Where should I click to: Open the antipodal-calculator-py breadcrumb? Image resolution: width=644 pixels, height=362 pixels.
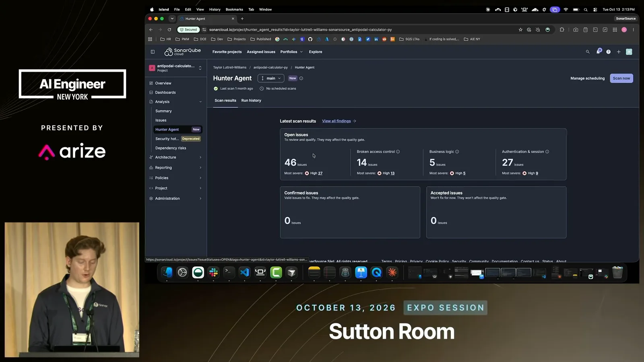[270, 68]
